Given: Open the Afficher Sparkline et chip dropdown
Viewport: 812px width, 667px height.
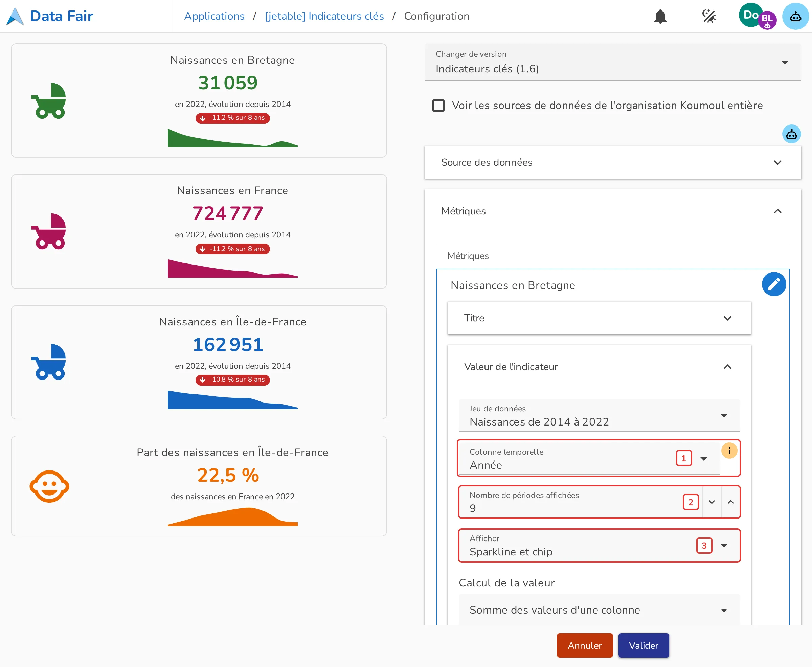Looking at the screenshot, I should (599, 545).
